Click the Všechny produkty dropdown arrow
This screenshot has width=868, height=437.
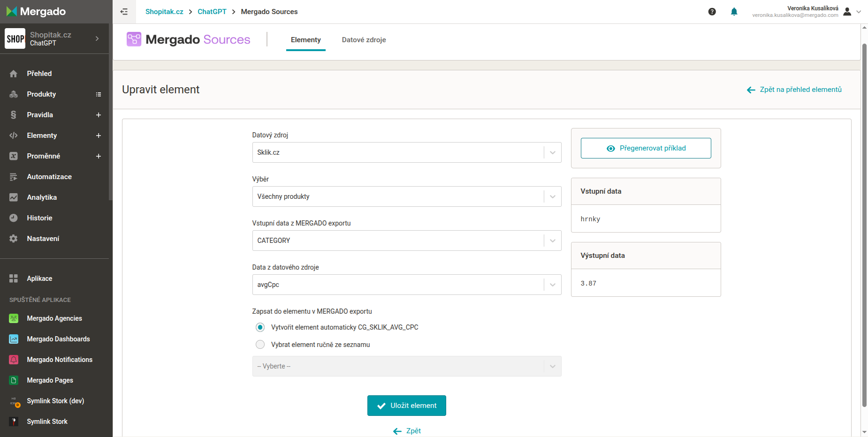[x=553, y=196]
